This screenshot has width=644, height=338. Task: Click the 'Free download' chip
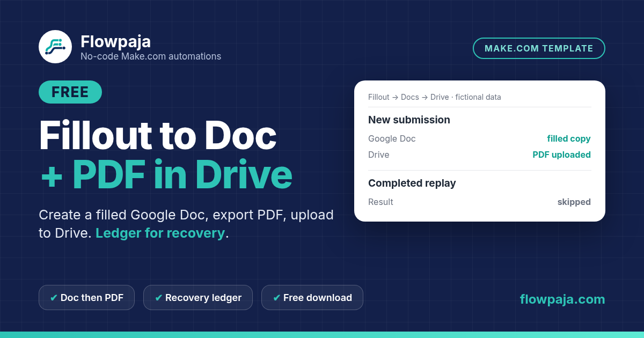coord(312,297)
